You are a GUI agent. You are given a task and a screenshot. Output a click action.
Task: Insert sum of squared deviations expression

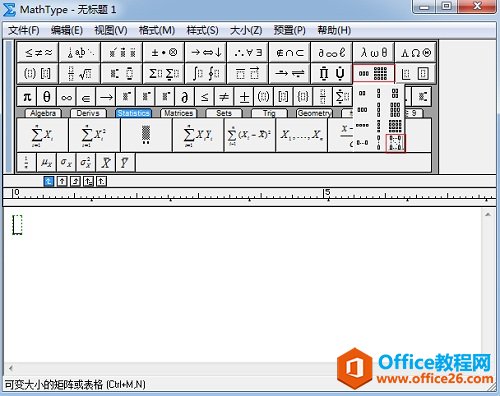point(250,135)
